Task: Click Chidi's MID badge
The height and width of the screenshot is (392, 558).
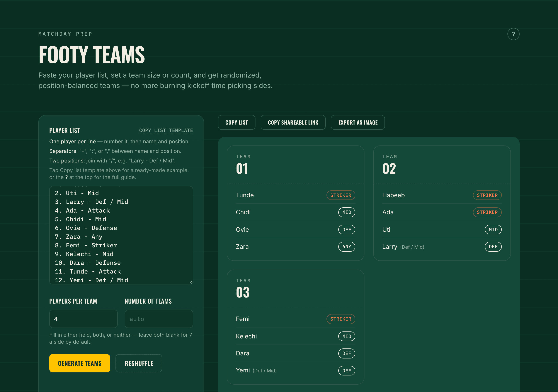Action: click(x=347, y=212)
